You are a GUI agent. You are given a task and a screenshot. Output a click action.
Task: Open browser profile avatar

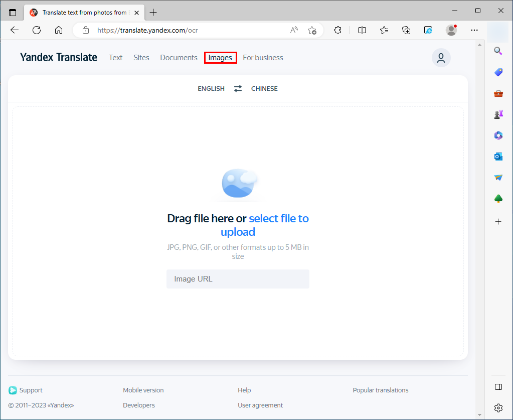coord(451,30)
